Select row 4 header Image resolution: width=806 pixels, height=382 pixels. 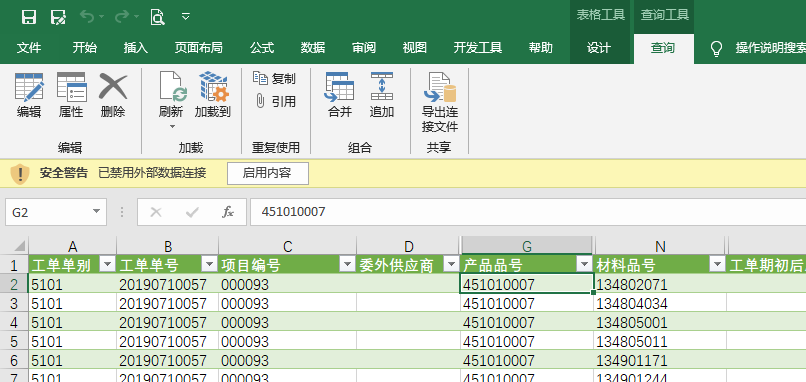click(x=14, y=322)
